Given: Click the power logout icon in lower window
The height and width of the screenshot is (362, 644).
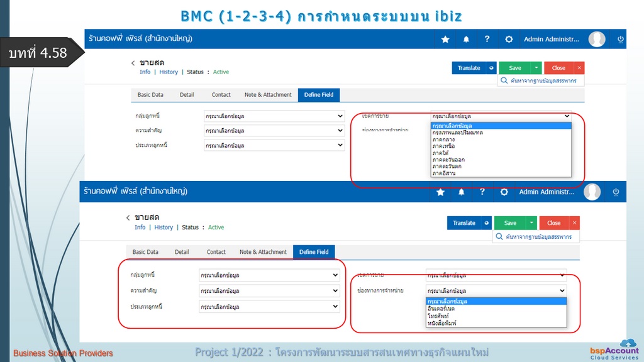Looking at the screenshot, I should (x=615, y=192).
